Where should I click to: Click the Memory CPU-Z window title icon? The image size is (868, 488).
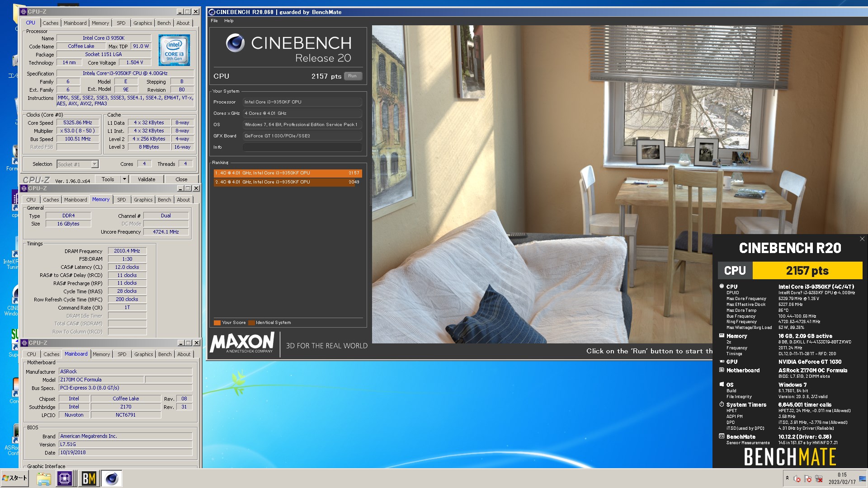pos(24,188)
